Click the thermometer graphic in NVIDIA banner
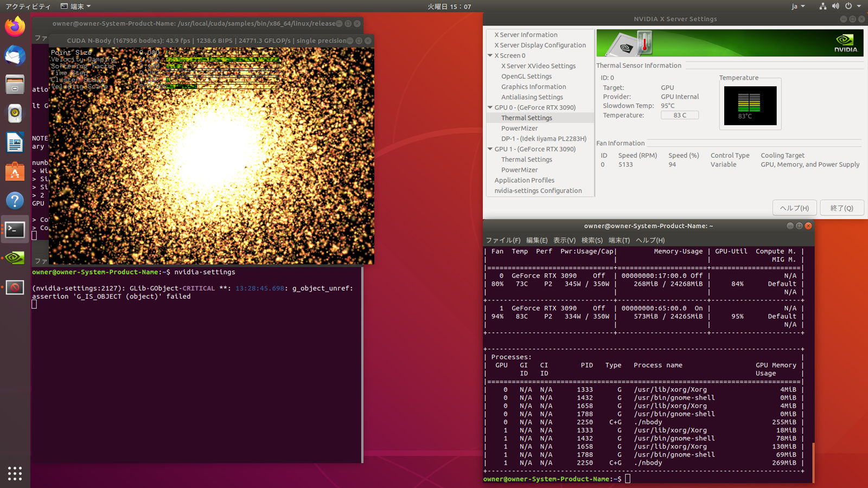 click(644, 42)
